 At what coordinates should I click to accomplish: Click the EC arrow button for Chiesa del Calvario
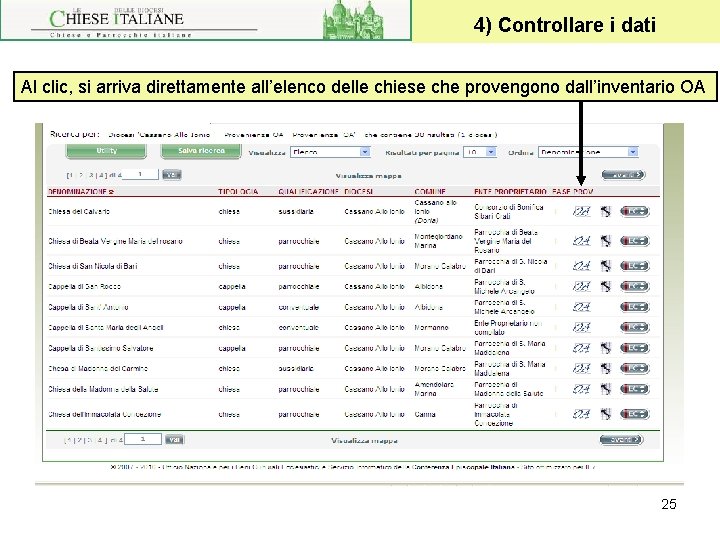click(635, 211)
